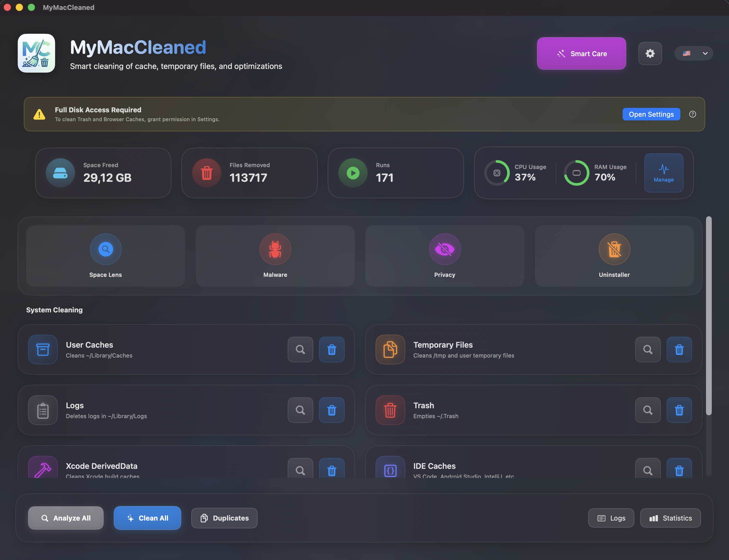The width and height of the screenshot is (729, 560).
Task: Analyze IDE Caches with magnifier icon
Action: point(648,469)
